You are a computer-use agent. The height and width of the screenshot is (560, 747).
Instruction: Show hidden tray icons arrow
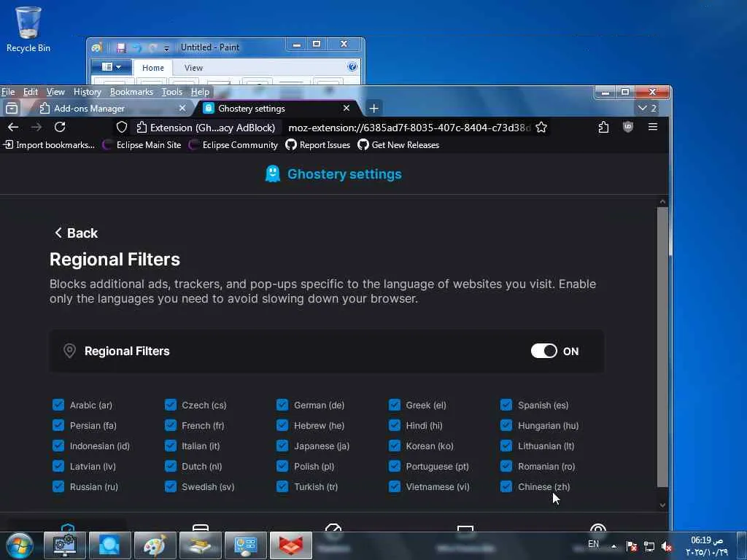(x=614, y=546)
